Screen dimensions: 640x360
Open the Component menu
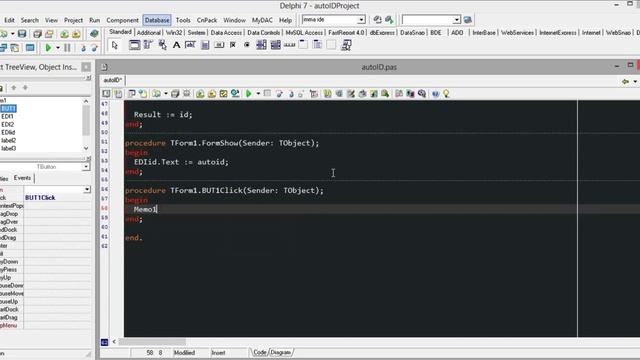click(x=122, y=20)
